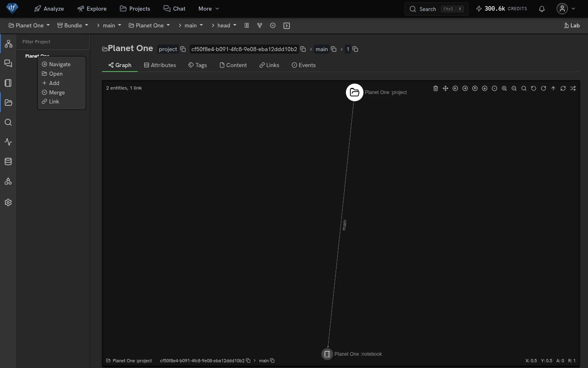Open the magnifier search sidebar icon
This screenshot has height=368, width=588.
(8, 122)
